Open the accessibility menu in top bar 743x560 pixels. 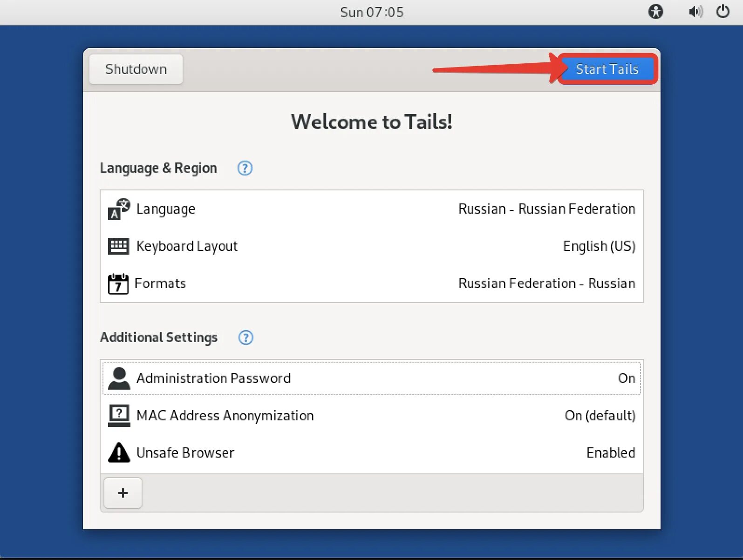click(x=656, y=12)
